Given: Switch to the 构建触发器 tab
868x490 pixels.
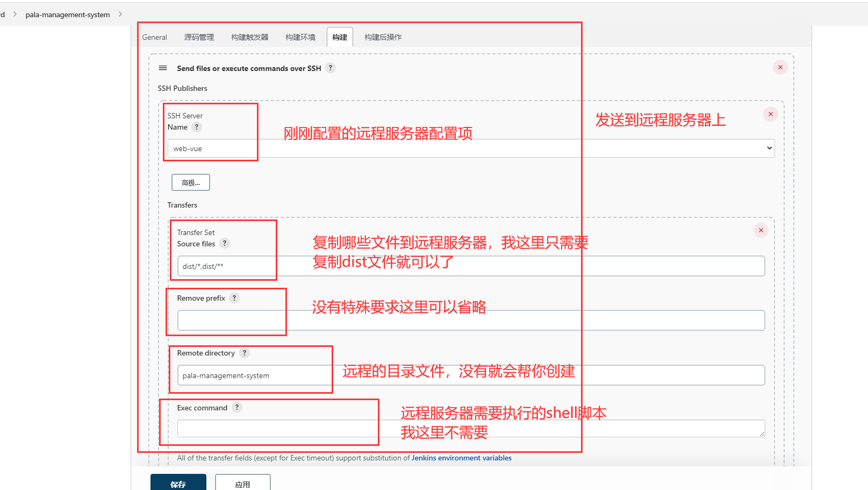Looking at the screenshot, I should point(250,37).
